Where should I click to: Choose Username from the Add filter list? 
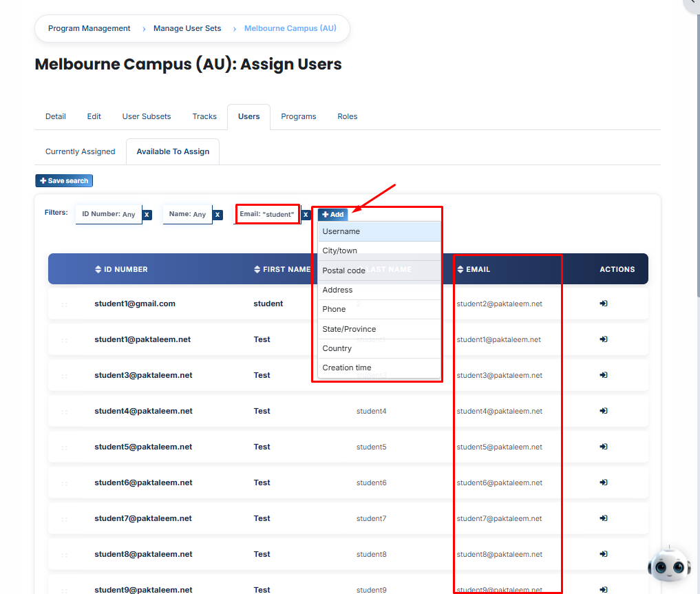(x=379, y=232)
